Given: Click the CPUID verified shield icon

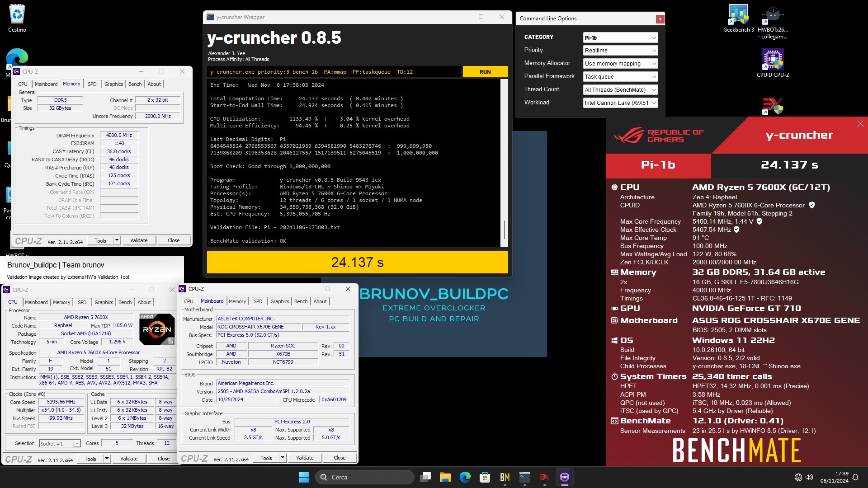Looking at the screenshot, I should point(812,205).
